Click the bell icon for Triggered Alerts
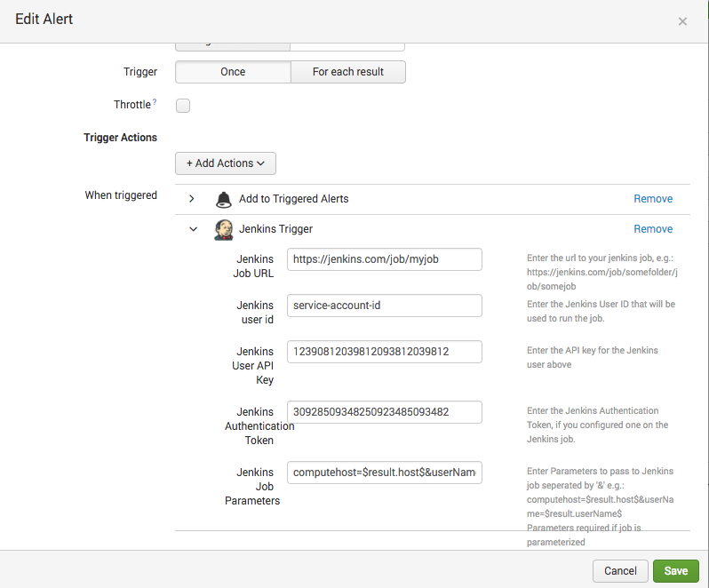 (x=223, y=199)
